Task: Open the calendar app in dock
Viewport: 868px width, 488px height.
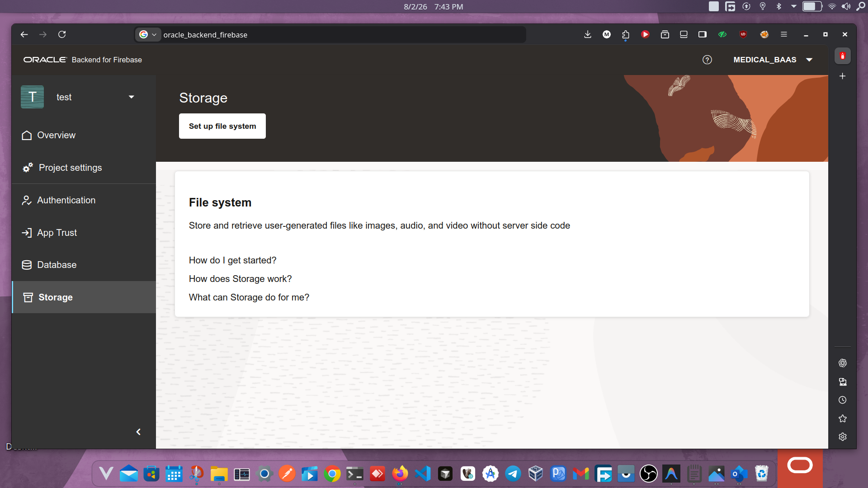Action: tap(174, 474)
